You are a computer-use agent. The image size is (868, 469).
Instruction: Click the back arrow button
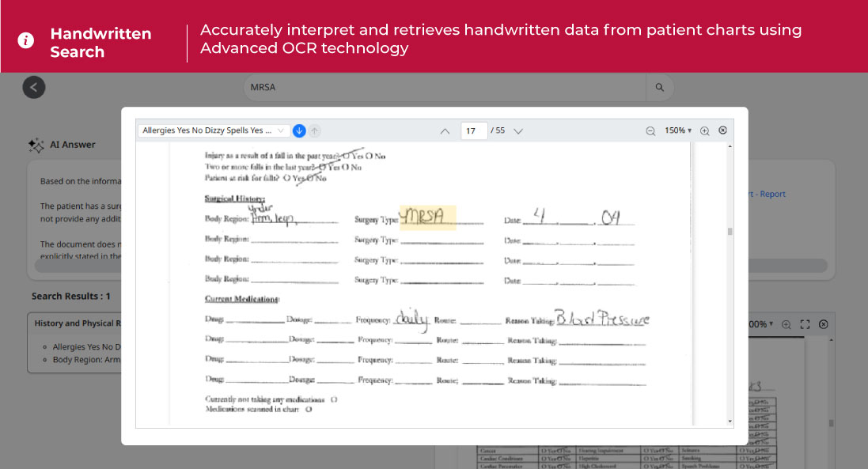point(34,87)
